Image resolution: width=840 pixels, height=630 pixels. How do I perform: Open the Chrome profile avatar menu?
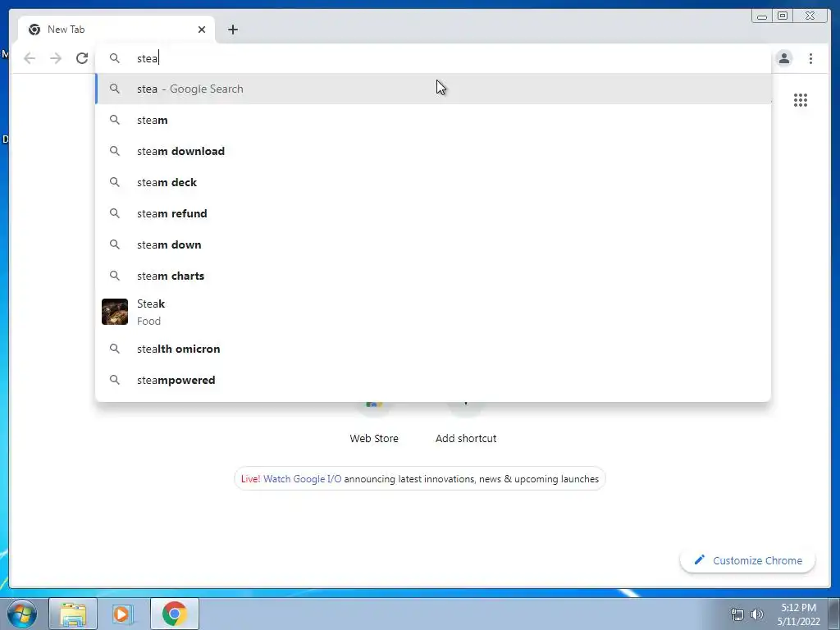click(783, 58)
